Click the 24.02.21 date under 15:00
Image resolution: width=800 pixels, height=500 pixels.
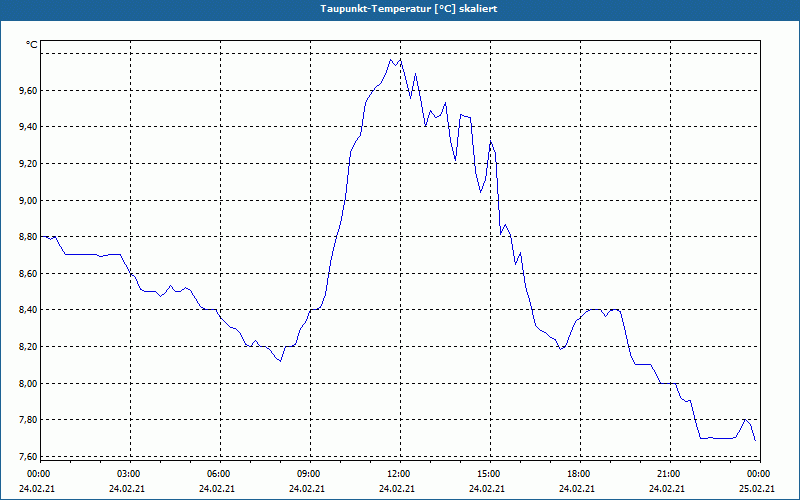point(487,489)
